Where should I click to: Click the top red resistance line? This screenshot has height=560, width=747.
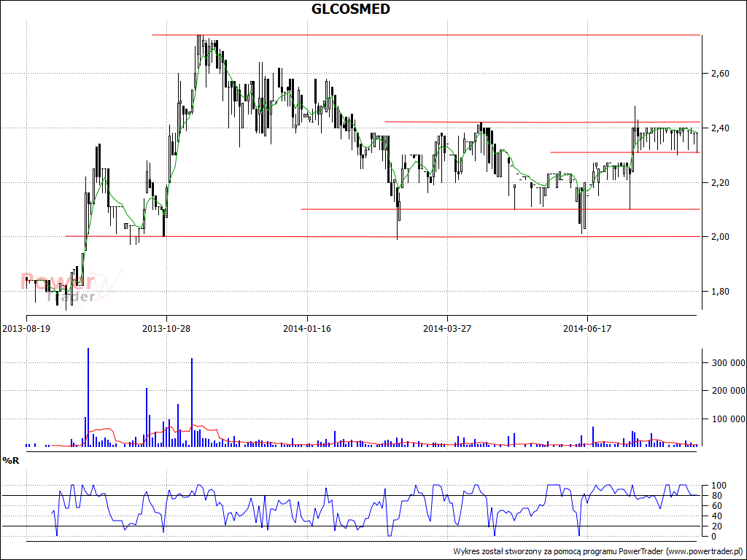[x=426, y=35]
